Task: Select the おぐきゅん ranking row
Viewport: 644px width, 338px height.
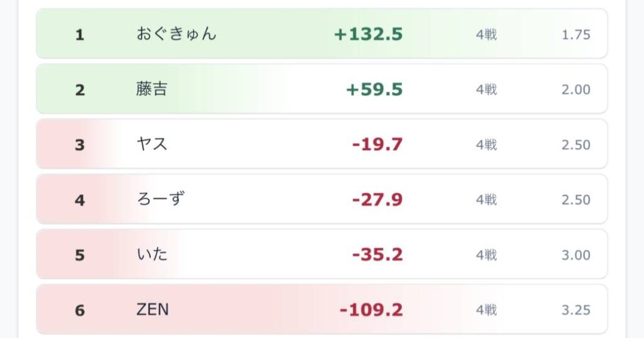Action: [322, 34]
